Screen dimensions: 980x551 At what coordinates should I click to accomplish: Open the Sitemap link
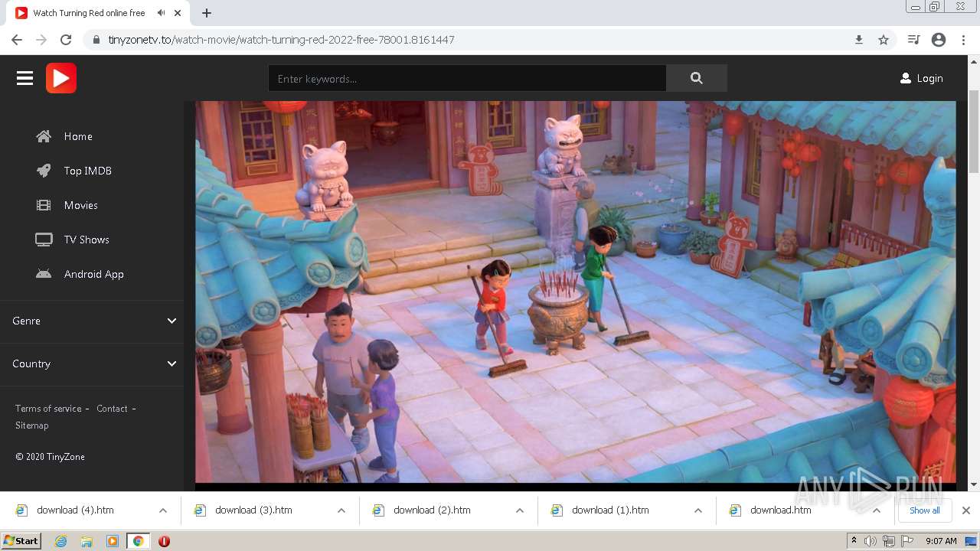(31, 425)
